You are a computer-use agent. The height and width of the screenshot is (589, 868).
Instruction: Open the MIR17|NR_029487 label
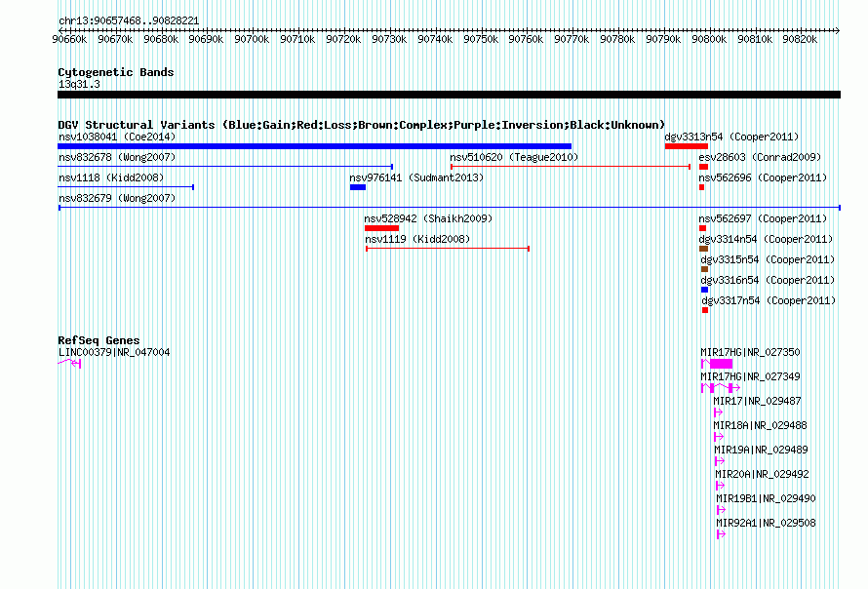pos(757,401)
